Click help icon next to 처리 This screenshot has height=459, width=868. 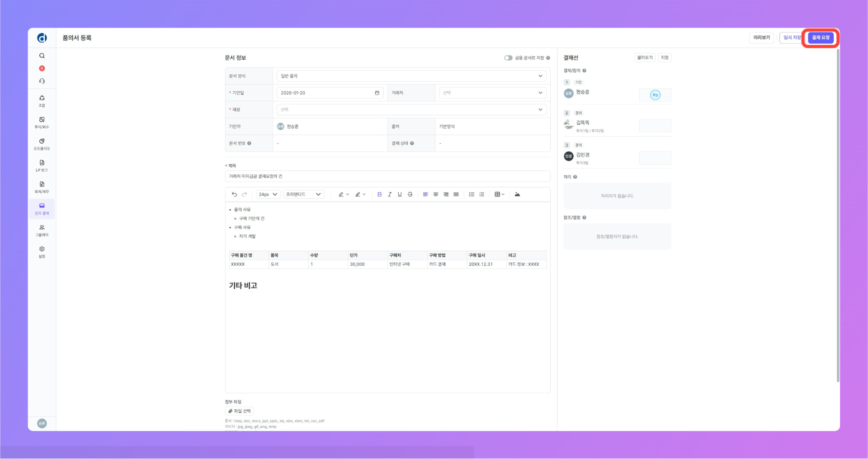click(575, 177)
